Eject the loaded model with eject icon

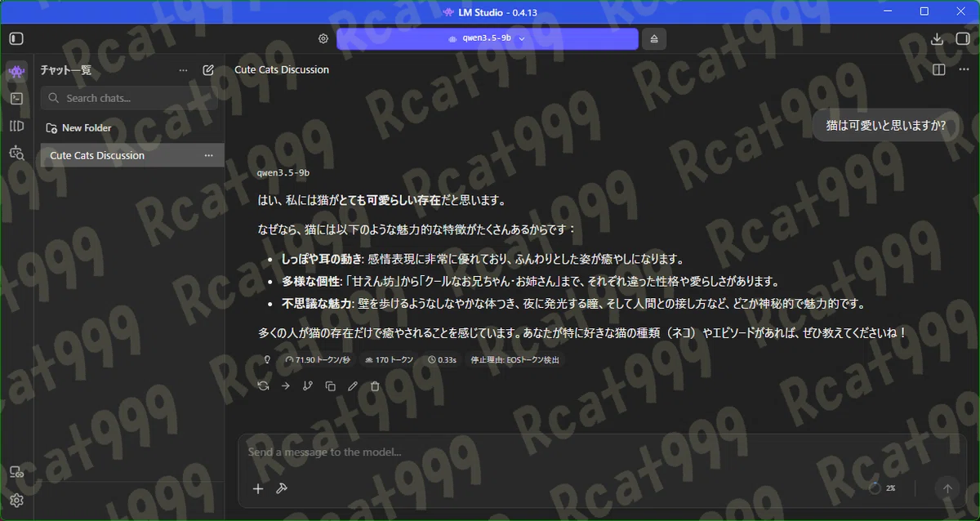(654, 38)
